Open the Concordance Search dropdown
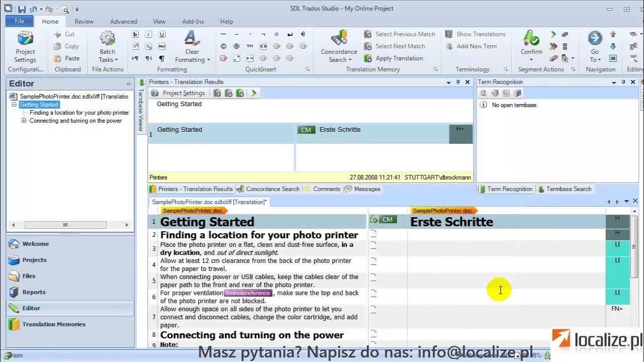The image size is (644, 362). (339, 47)
